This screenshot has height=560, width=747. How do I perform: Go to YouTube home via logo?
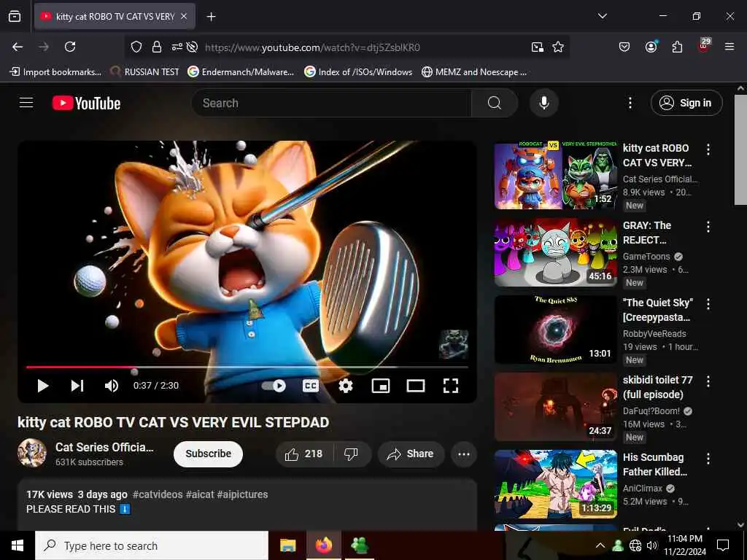(x=86, y=103)
